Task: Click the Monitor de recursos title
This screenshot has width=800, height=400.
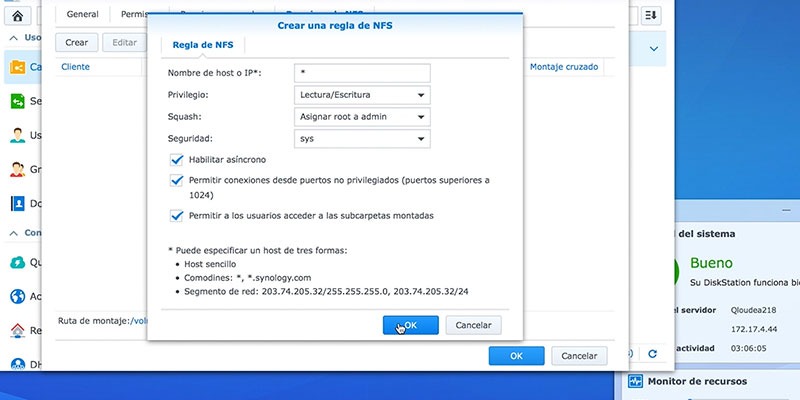Action: [x=697, y=381]
